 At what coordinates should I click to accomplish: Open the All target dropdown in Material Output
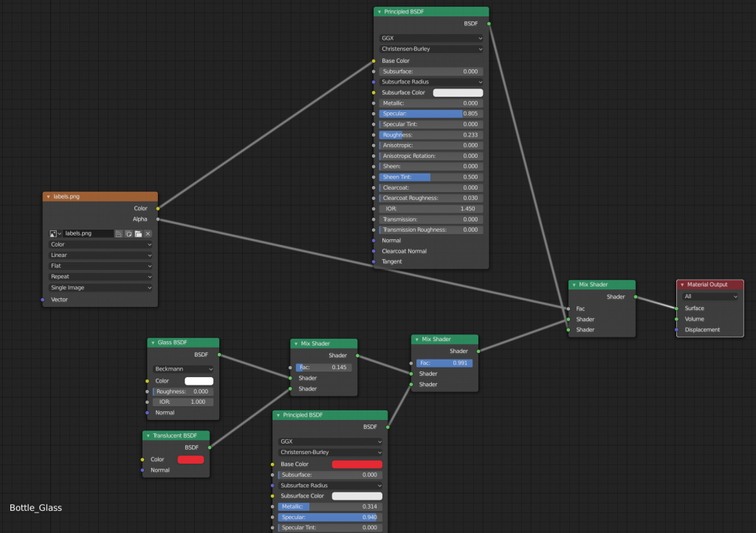click(x=709, y=296)
